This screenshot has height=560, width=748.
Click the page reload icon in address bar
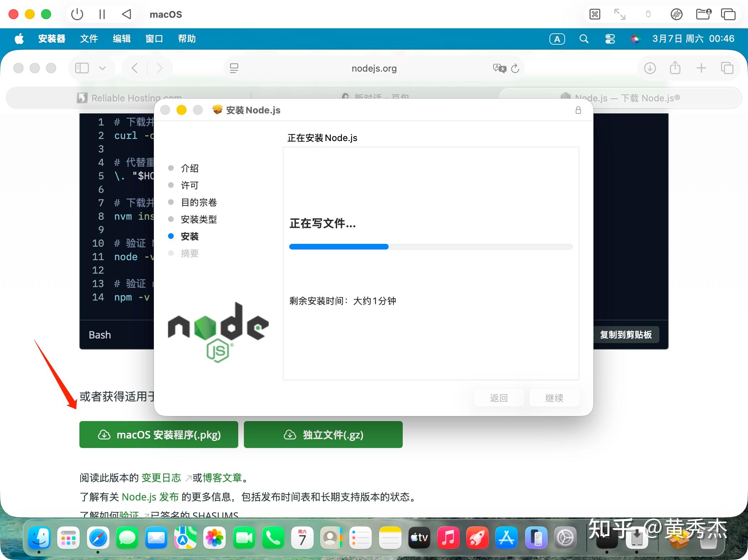515,68
